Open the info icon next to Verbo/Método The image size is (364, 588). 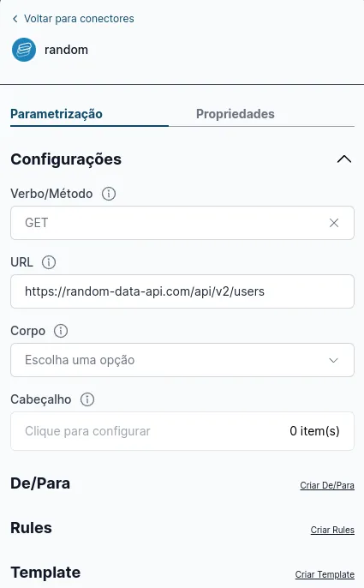[109, 194]
